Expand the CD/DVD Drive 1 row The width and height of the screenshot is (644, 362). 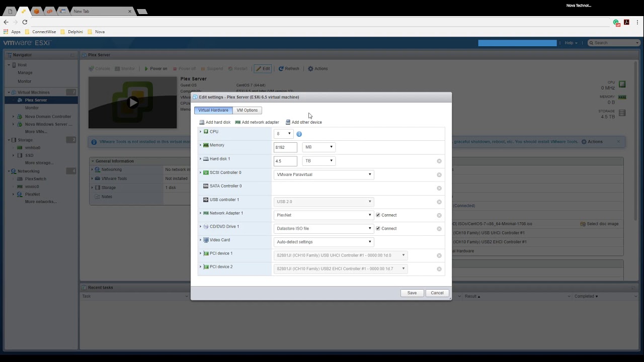[x=200, y=227]
